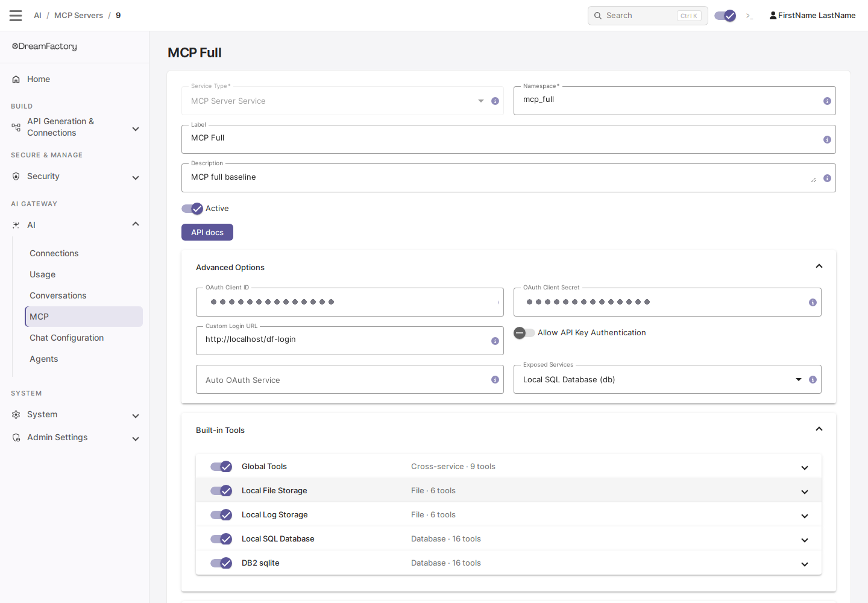
Task: Click the Auto OAuth Service info icon
Action: click(495, 380)
